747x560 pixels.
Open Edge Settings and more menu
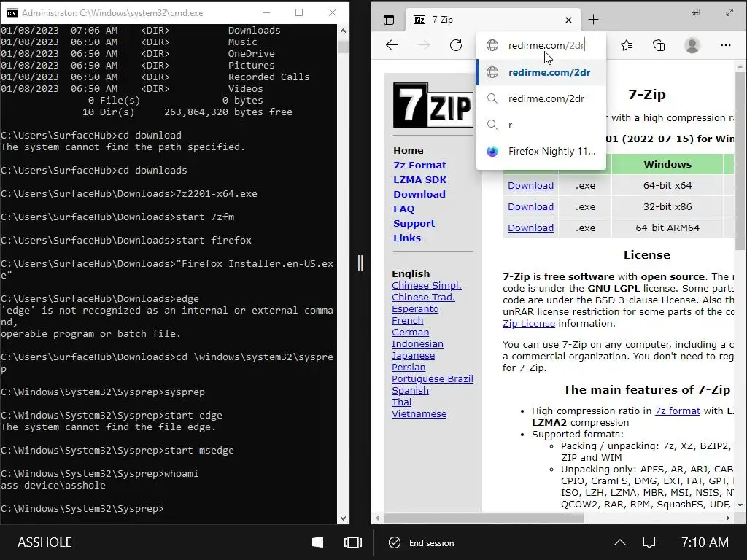[x=726, y=45]
